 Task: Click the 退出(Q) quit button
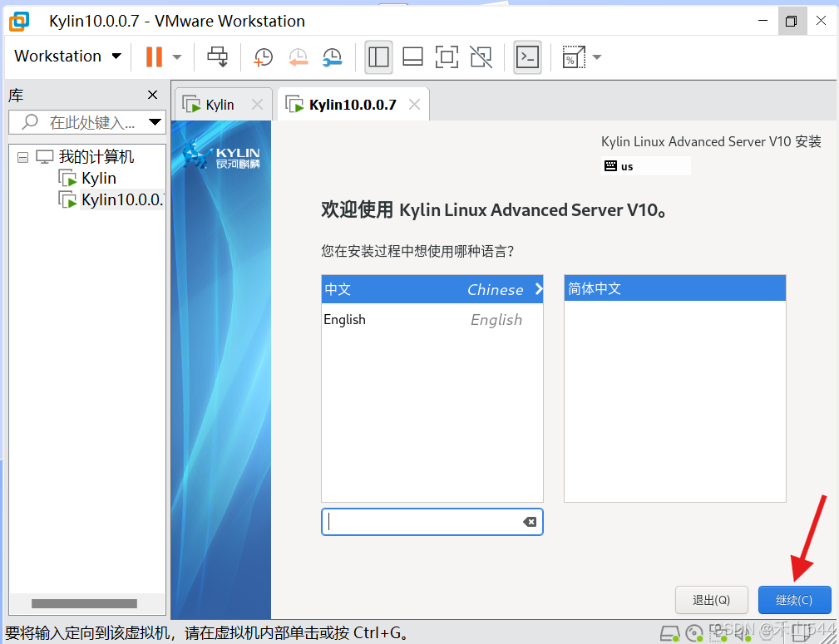coord(711,600)
